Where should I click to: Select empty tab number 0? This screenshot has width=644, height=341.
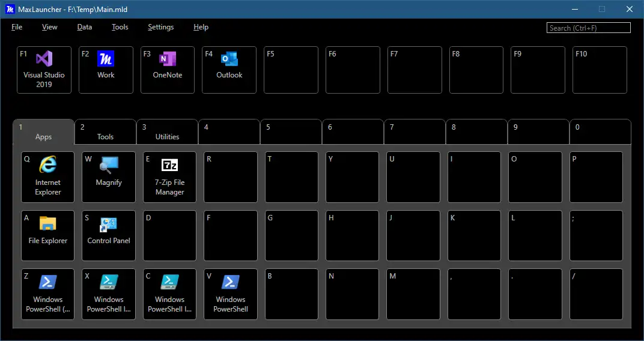(x=601, y=131)
